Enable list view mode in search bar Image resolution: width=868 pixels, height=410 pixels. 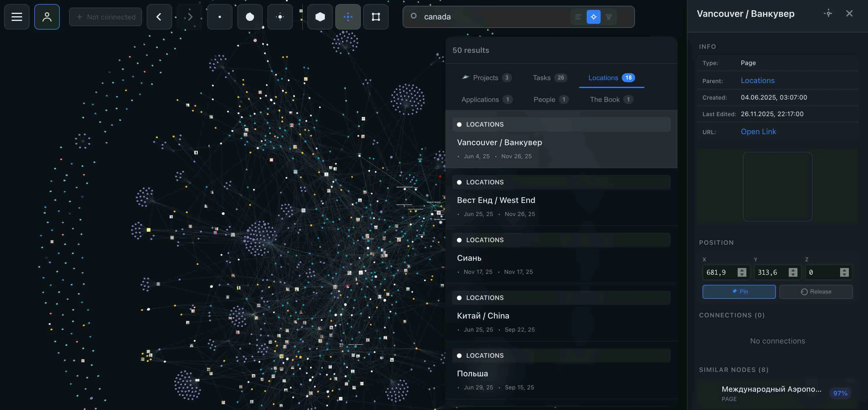pyautogui.click(x=578, y=17)
